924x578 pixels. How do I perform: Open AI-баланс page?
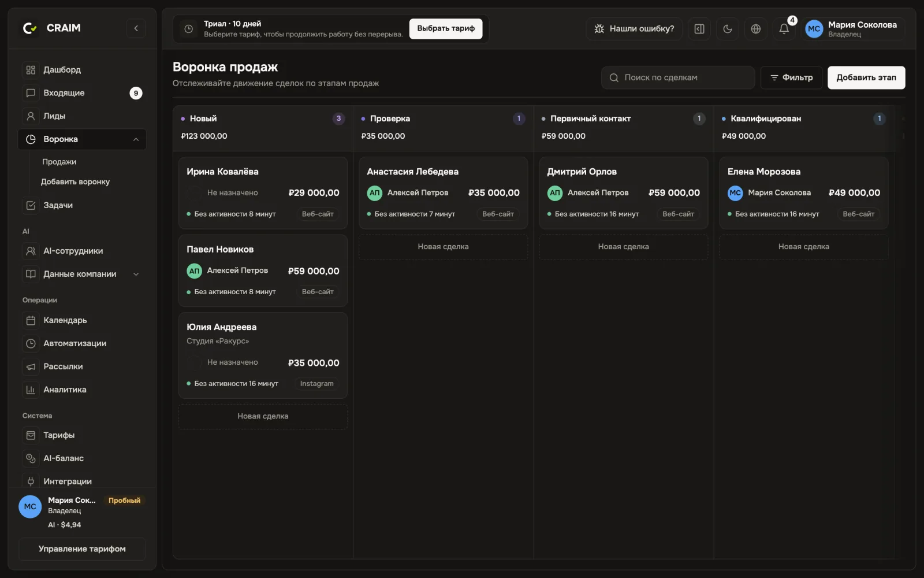coord(82,458)
